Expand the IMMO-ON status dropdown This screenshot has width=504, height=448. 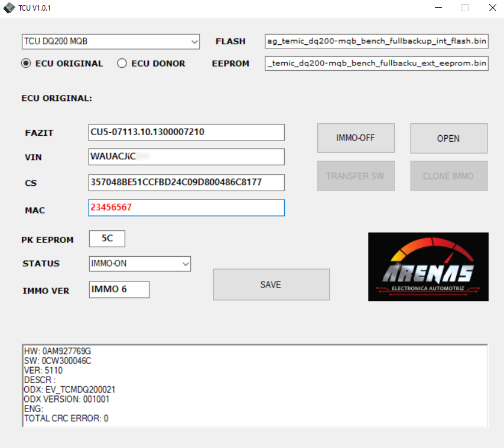click(139, 263)
